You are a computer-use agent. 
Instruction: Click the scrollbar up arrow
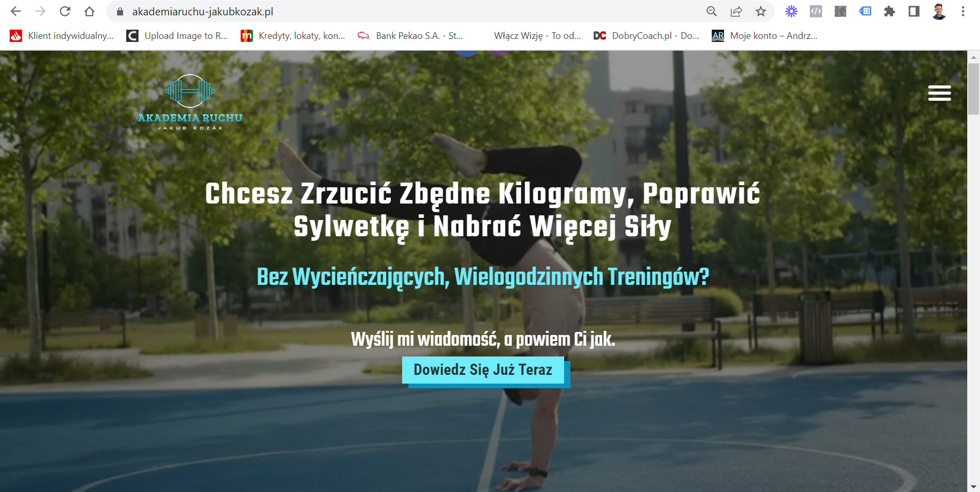[x=973, y=57]
